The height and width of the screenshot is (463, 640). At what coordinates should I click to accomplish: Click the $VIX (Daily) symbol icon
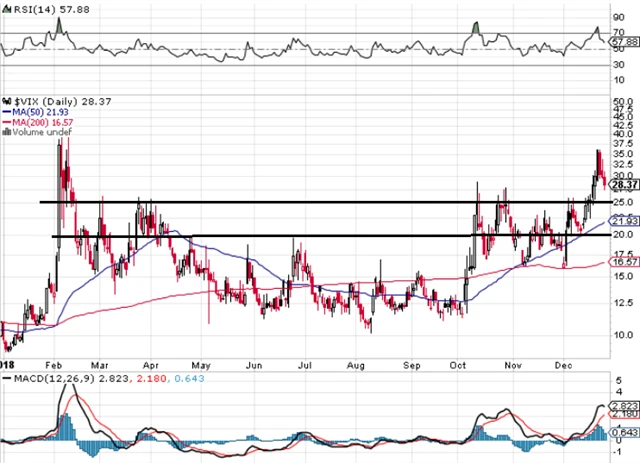click(x=5, y=102)
